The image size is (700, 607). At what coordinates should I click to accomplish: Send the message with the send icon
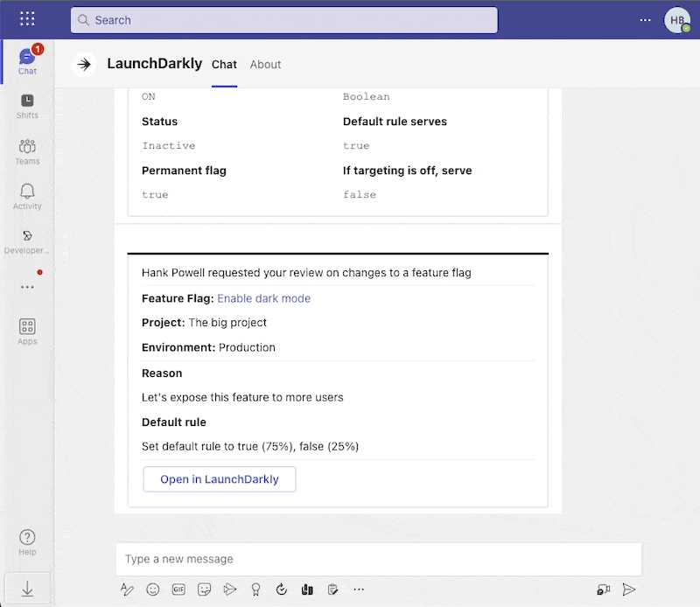(628, 590)
